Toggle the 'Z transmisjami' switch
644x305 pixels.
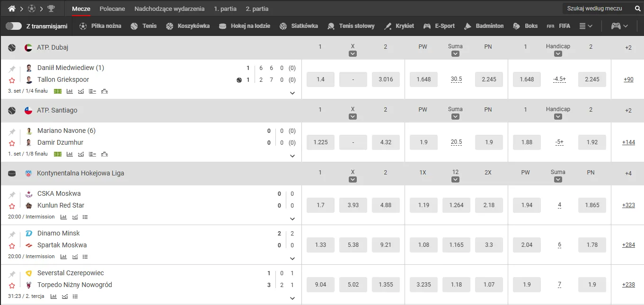point(14,26)
